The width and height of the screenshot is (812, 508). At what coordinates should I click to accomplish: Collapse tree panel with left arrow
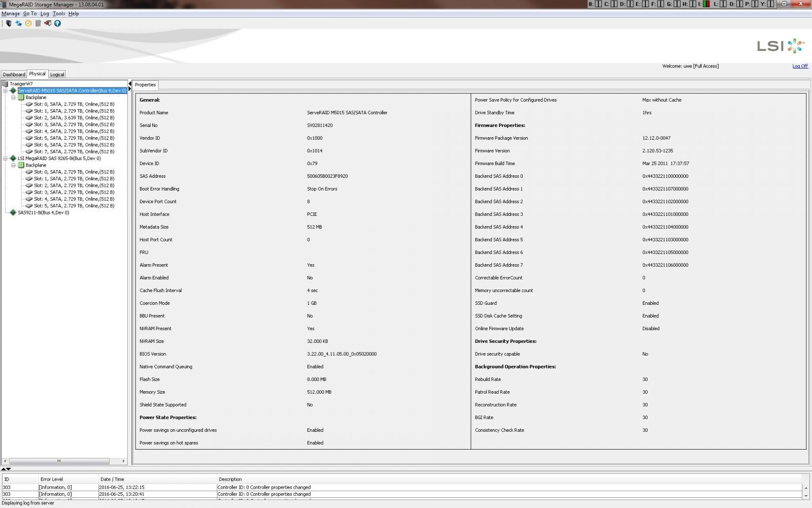click(129, 84)
